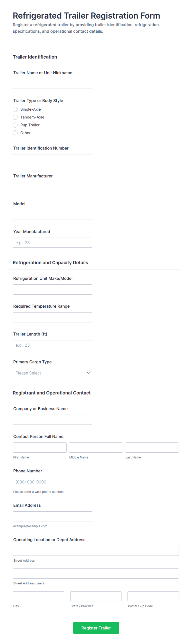This screenshot has width=190, height=644.
Task: Click the Email Address text field
Action: (53, 516)
